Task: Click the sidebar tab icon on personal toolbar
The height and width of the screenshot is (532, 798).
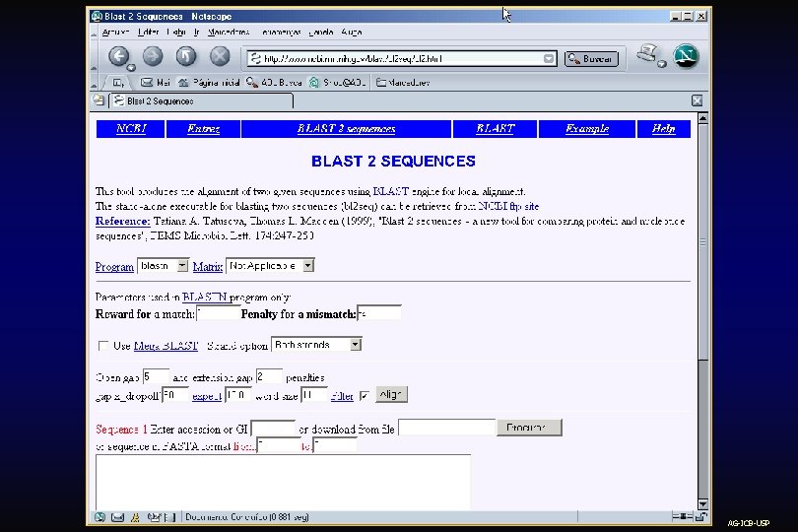Action: tap(118, 83)
